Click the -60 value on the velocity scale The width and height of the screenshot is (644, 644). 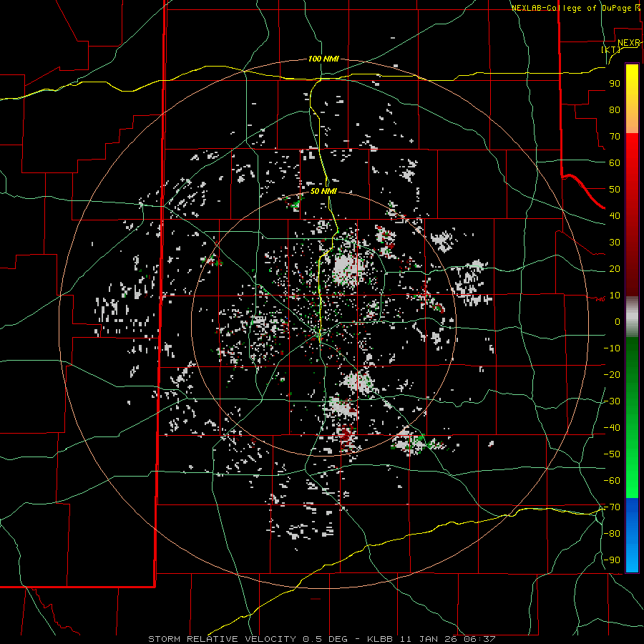pos(612,481)
